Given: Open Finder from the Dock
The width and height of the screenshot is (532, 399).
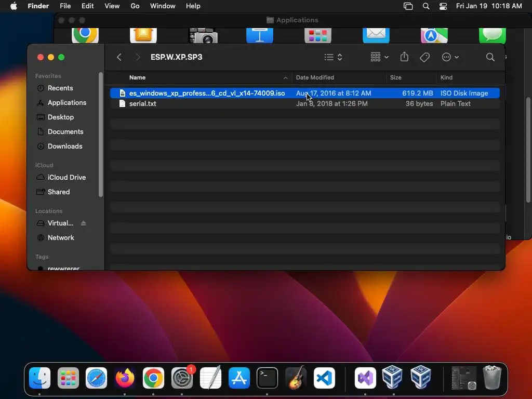Looking at the screenshot, I should [x=39, y=378].
